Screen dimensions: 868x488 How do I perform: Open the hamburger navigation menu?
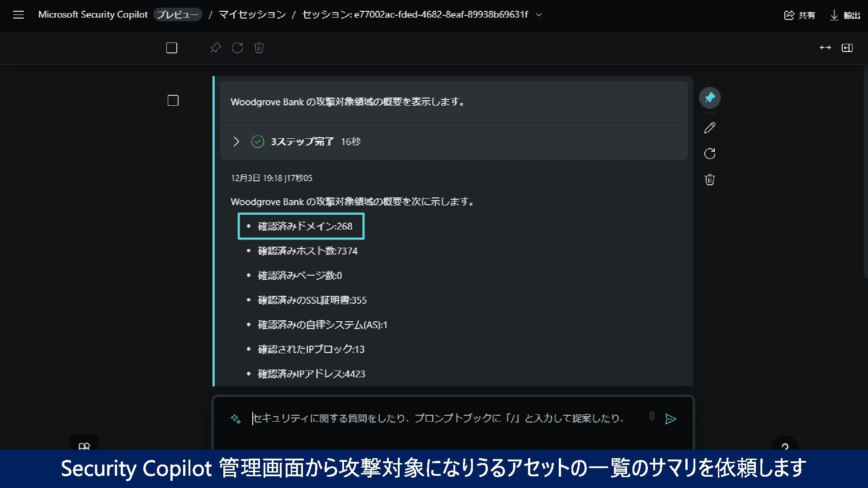(19, 15)
